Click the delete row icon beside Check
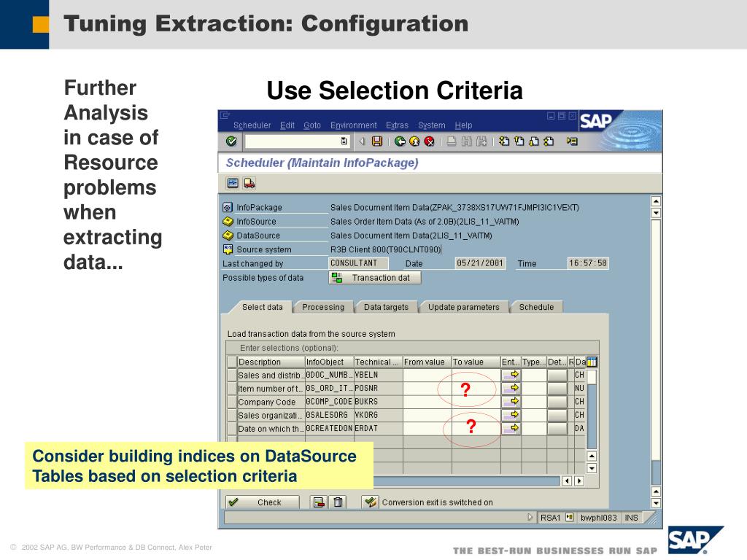Viewport: 747px width, 560px height. (319, 502)
